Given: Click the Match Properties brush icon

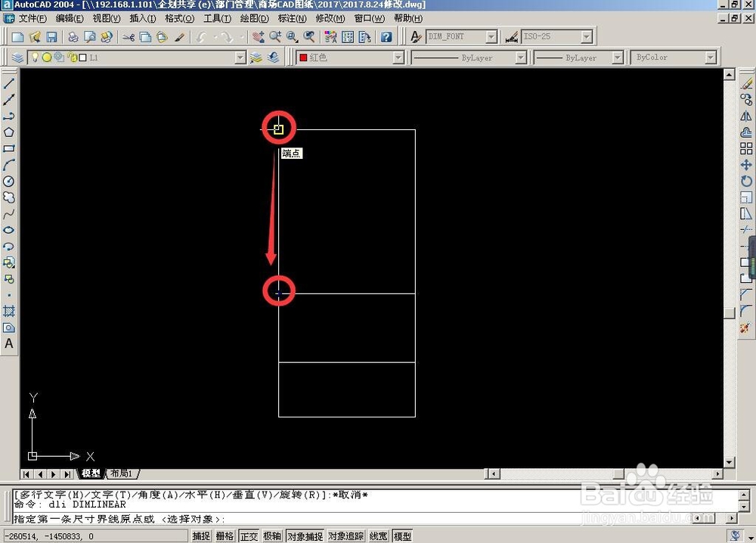Looking at the screenshot, I should pyautogui.click(x=180, y=37).
